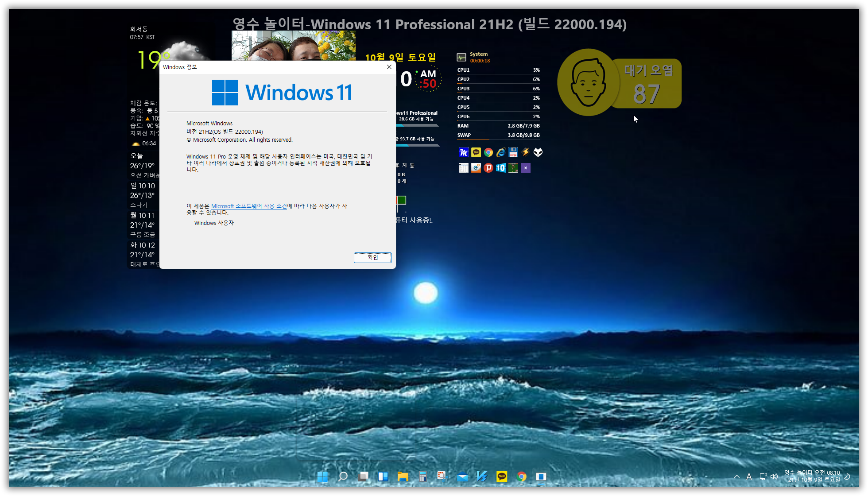The width and height of the screenshot is (868, 496).
Task: Click the System monitor heartbeat icon
Action: pyautogui.click(x=461, y=57)
